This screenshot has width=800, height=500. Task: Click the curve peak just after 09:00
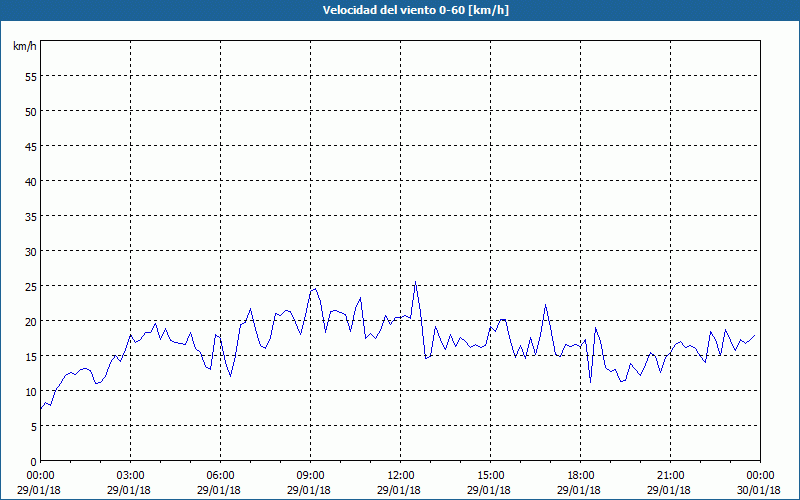click(x=315, y=289)
